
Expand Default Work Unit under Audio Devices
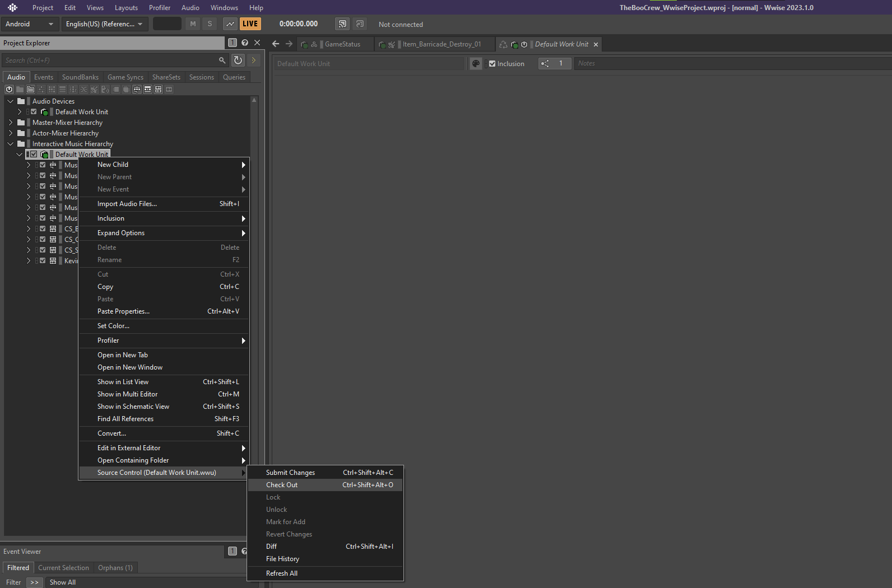(20, 112)
